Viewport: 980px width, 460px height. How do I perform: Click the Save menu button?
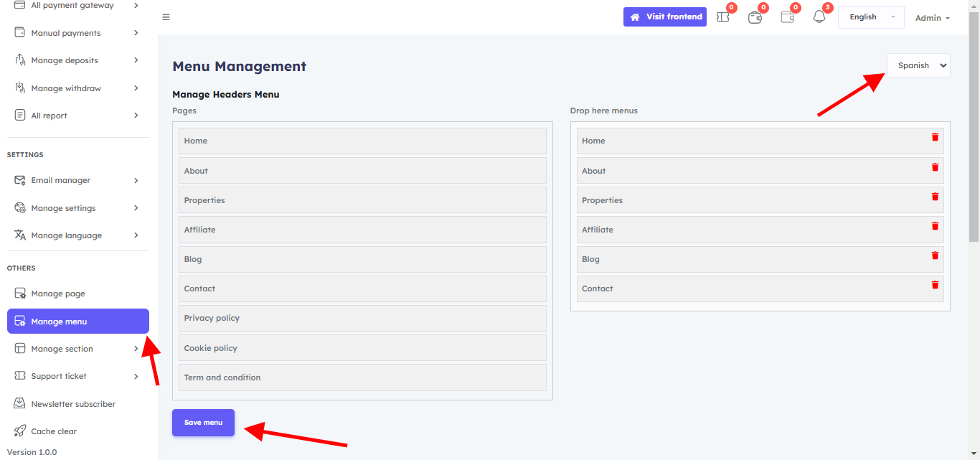point(203,423)
